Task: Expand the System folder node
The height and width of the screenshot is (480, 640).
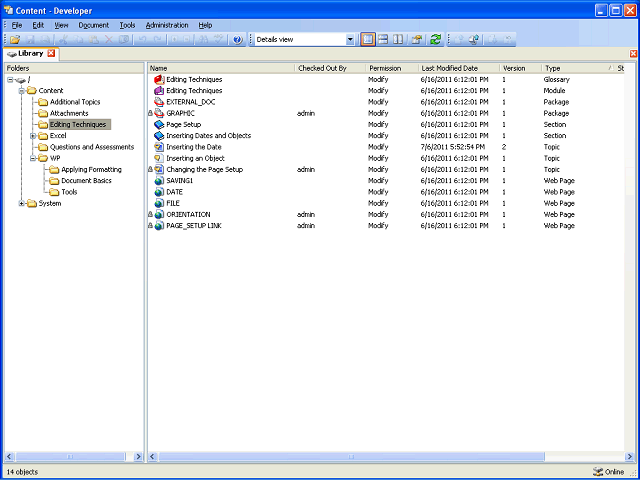Action: 22,203
